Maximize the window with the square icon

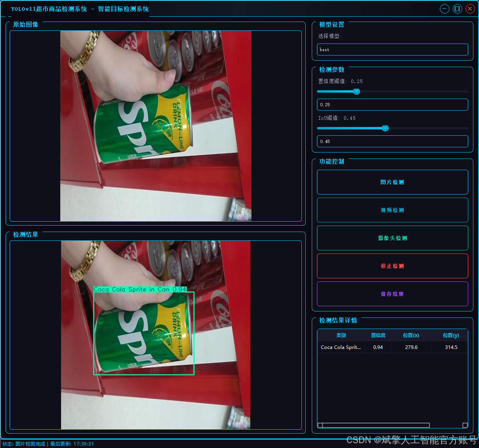[x=457, y=9]
